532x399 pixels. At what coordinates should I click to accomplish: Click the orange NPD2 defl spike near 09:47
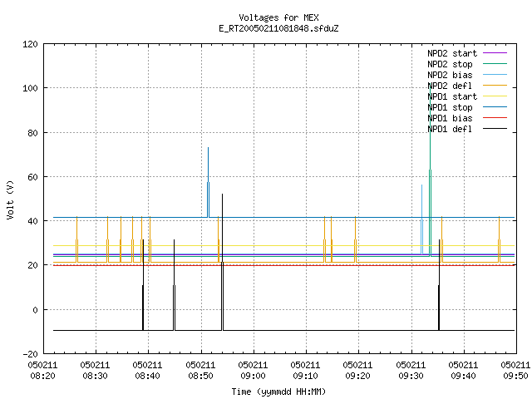pyautogui.click(x=499, y=239)
